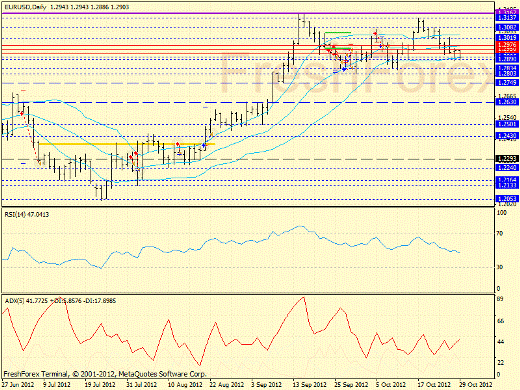Screen dimensions: 520x390
Task: Click the 9 Jul 2012 date label
Action: 57,385
